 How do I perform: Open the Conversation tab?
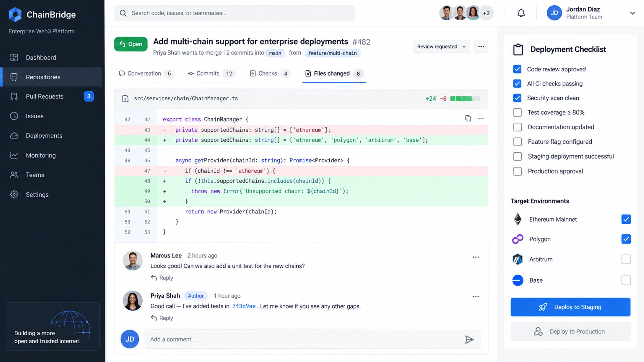[x=146, y=73]
